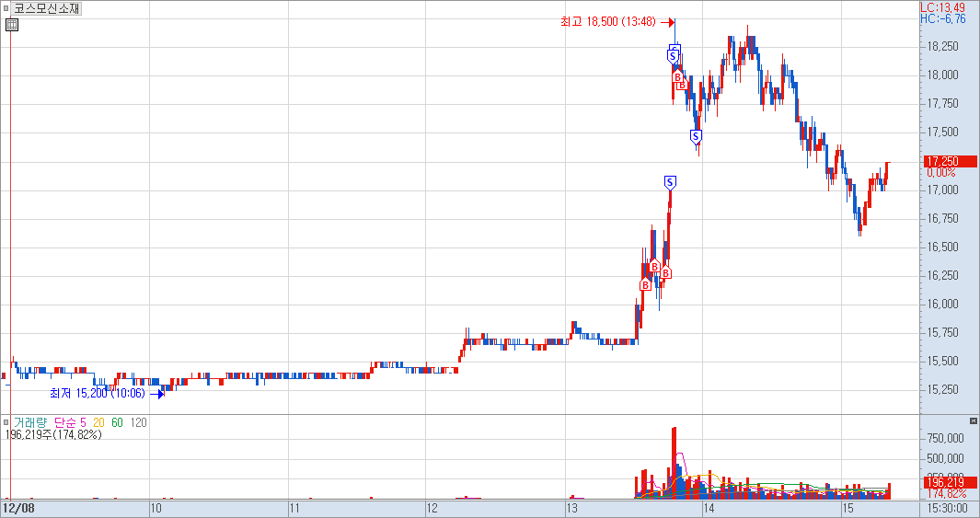Click the 0.00% change text on price axis
The width and height of the screenshot is (980, 518).
940,172
